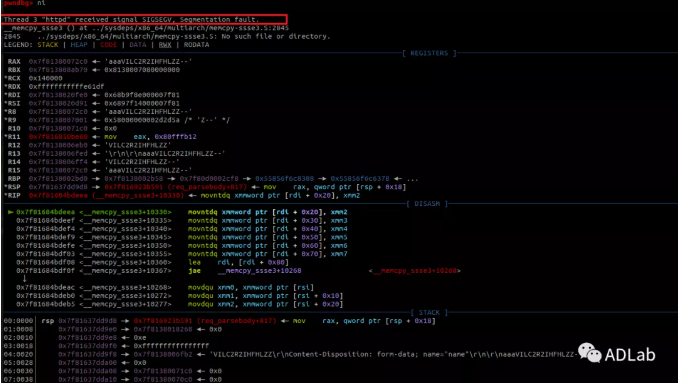679x387 pixels.
Task: Click the green current-instruction arrow in DISASM
Action: point(11,212)
